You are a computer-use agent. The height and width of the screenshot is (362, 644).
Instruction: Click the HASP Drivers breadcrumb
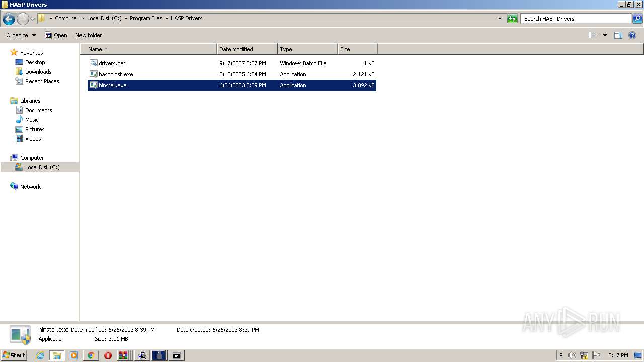pos(186,18)
